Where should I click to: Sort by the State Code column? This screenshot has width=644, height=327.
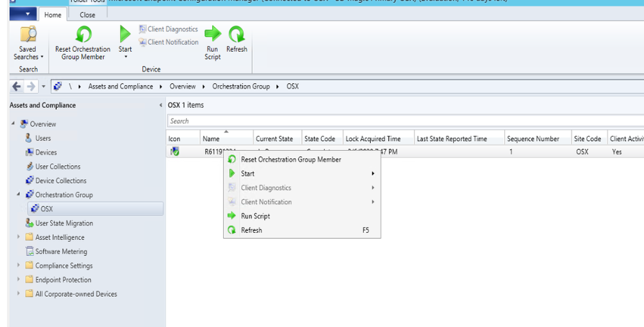point(322,139)
